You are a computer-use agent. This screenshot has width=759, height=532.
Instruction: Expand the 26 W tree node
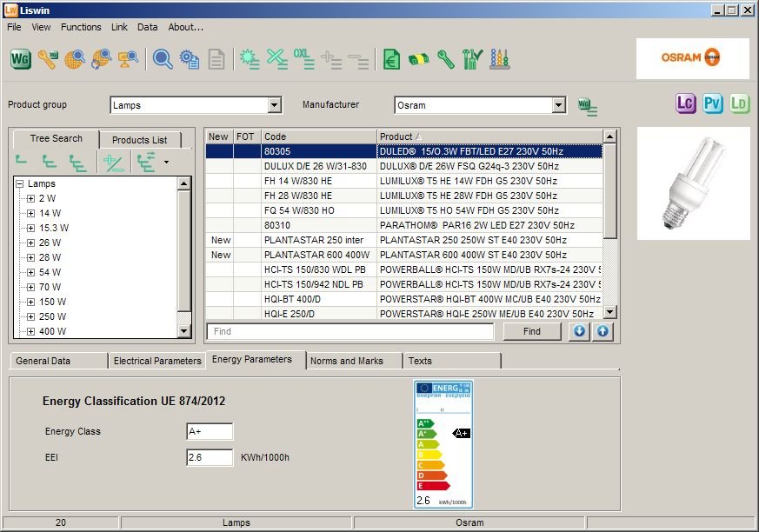(31, 243)
